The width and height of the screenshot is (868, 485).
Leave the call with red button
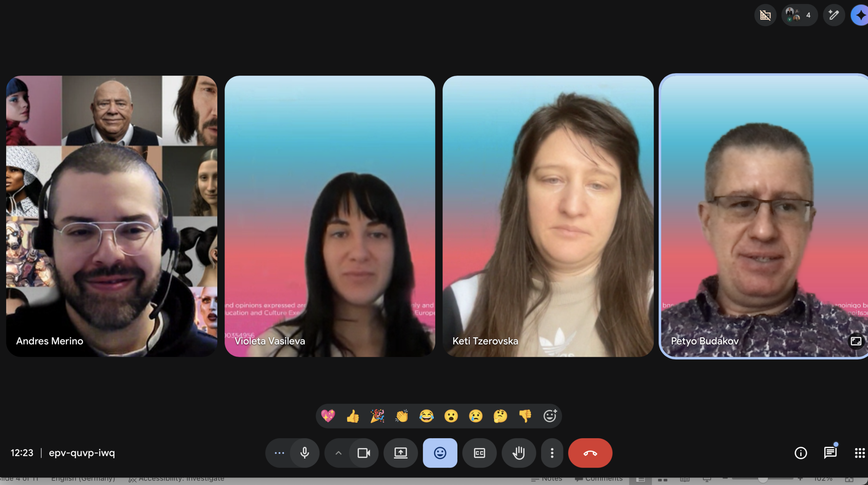(x=590, y=453)
